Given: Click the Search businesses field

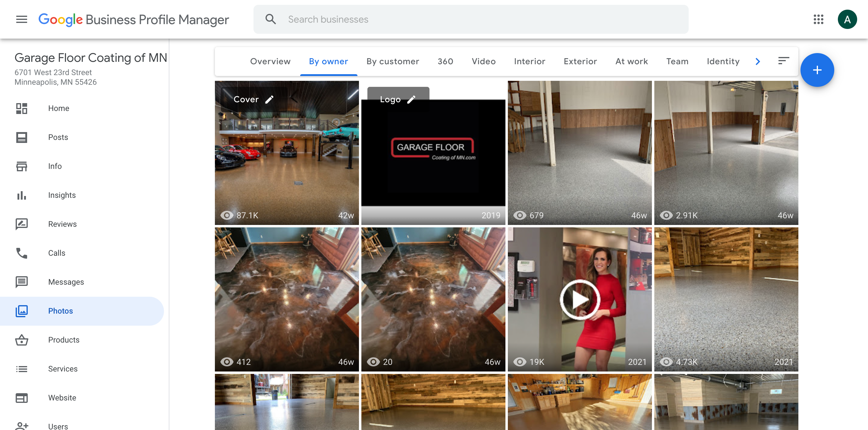Looking at the screenshot, I should coord(471,19).
